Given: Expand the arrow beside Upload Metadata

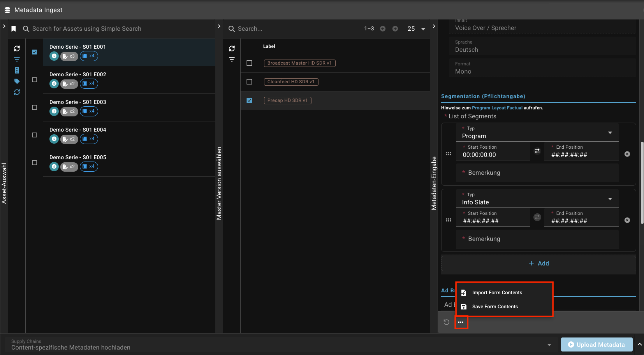Looking at the screenshot, I should pyautogui.click(x=639, y=344).
